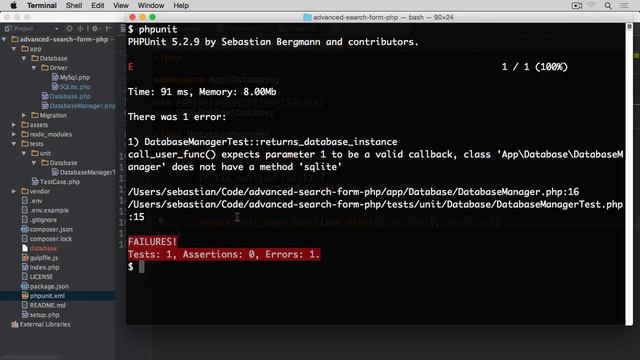The image size is (640, 360).
Task: Expand the node_modules folder
Action: 14,134
